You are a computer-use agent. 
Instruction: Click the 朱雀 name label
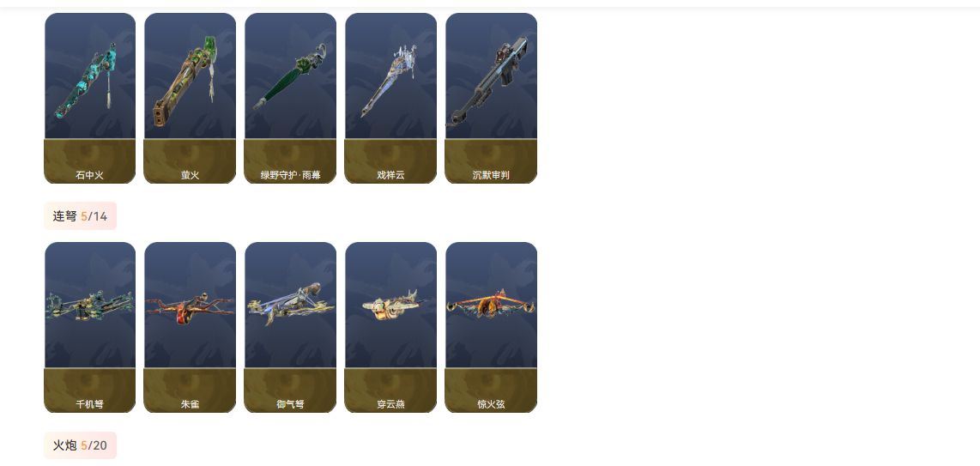pyautogui.click(x=190, y=404)
